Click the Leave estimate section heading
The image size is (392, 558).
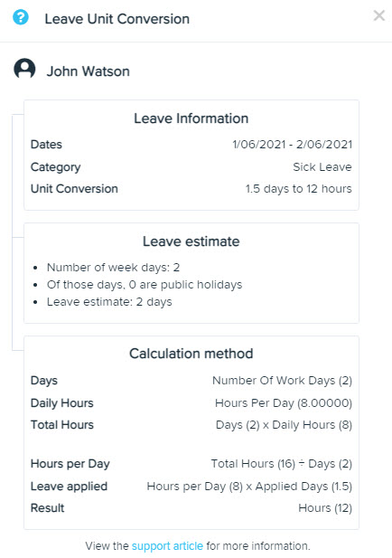pos(191,241)
